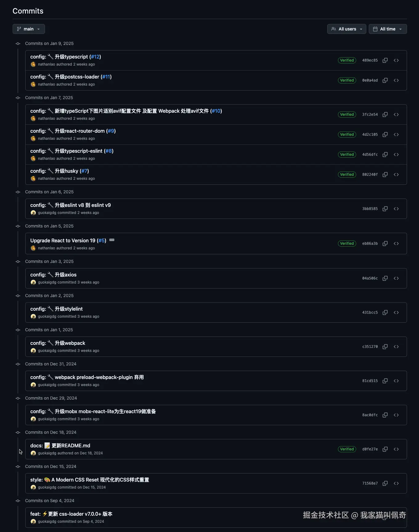Click the Verified badge on commit d0fe27e
The width and height of the screenshot is (419, 532).
(347, 449)
